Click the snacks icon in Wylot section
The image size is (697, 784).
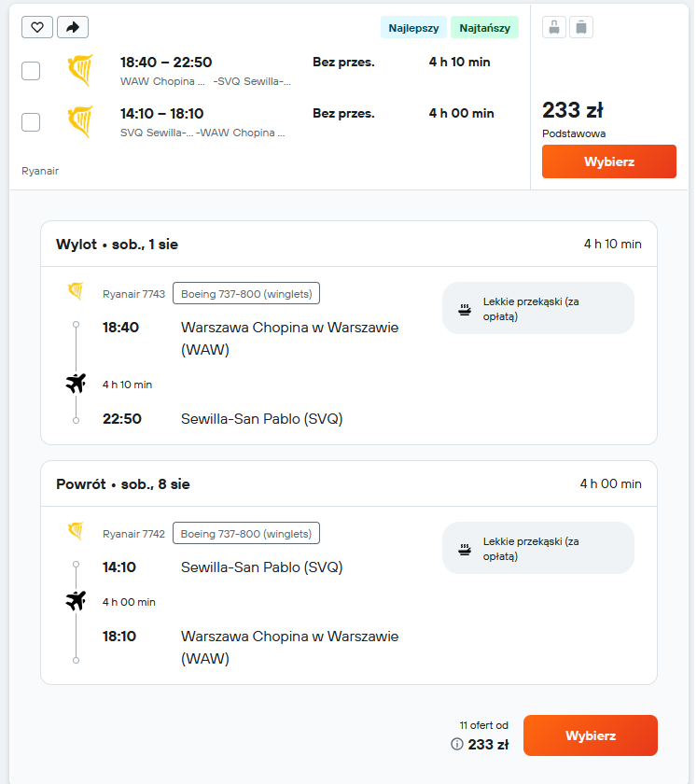[x=467, y=310]
